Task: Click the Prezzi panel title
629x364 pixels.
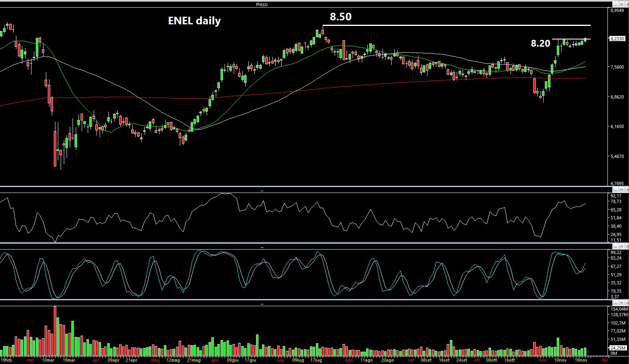Action: (262, 4)
